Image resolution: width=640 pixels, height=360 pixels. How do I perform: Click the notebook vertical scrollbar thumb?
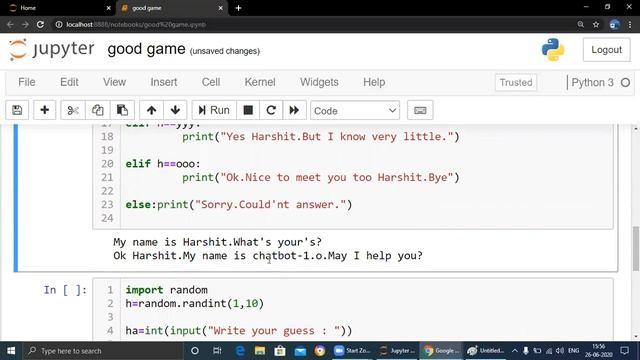coord(636,248)
